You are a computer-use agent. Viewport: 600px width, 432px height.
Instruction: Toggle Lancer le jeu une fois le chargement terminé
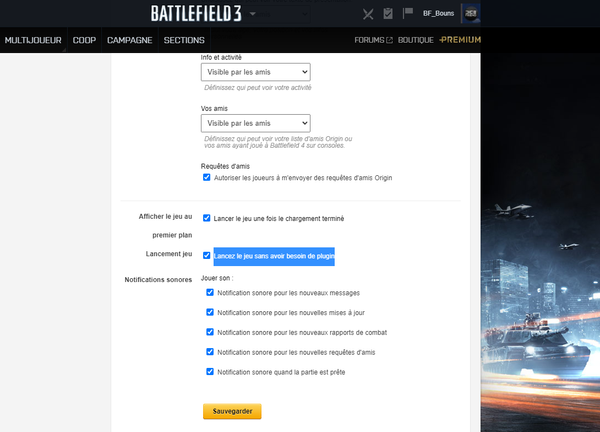pos(207,218)
